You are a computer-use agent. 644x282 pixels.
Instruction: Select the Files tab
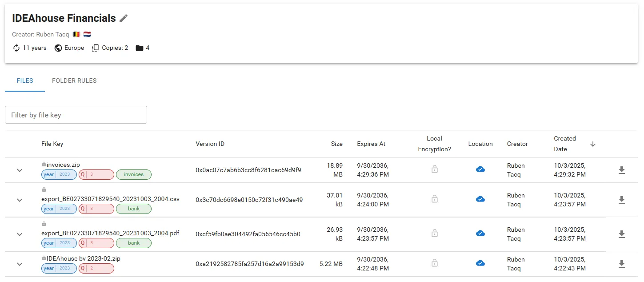(25, 81)
